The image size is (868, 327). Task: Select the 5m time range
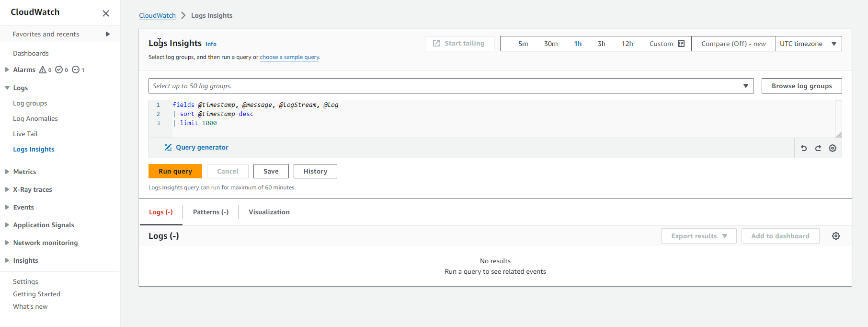523,44
